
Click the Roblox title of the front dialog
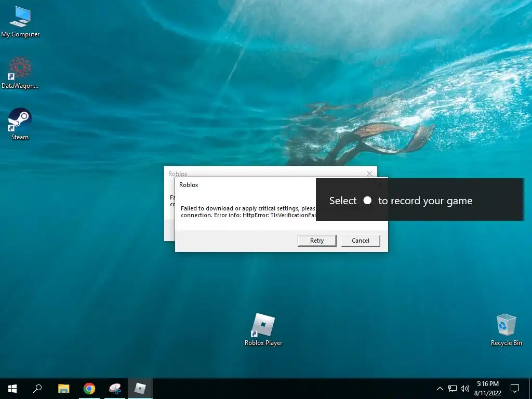click(189, 185)
